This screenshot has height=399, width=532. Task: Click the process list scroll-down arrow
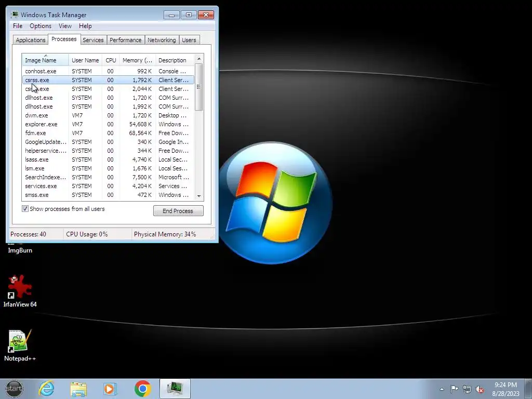[x=199, y=196]
